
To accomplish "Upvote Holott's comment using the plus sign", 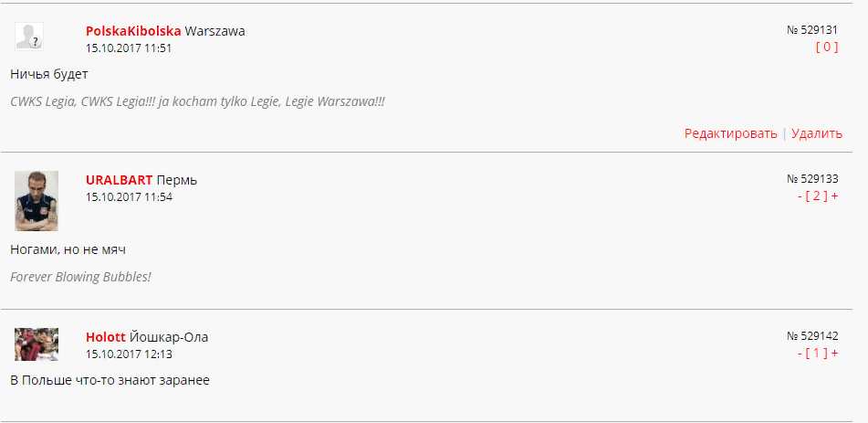I will coord(834,354).
